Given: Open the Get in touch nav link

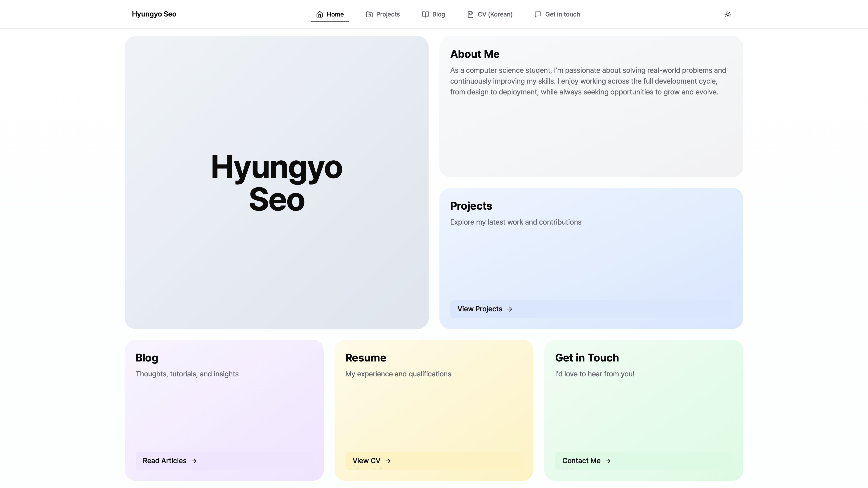Looking at the screenshot, I should tap(562, 14).
